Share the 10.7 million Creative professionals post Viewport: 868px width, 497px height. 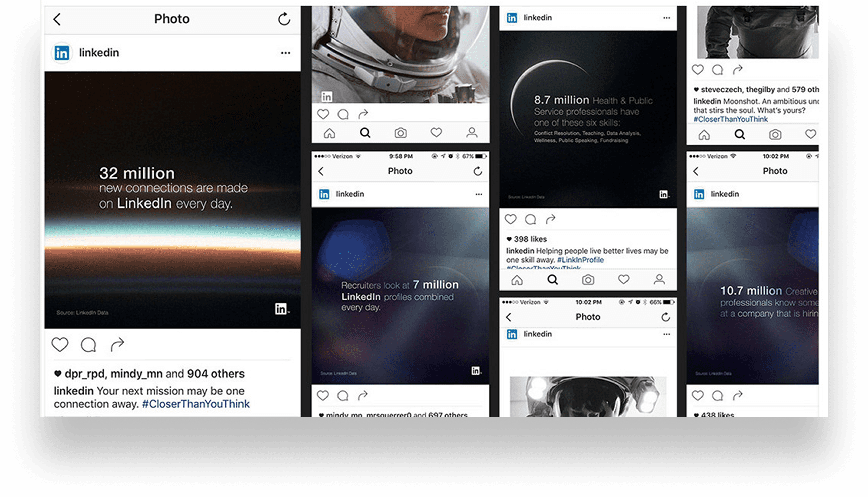click(x=737, y=395)
